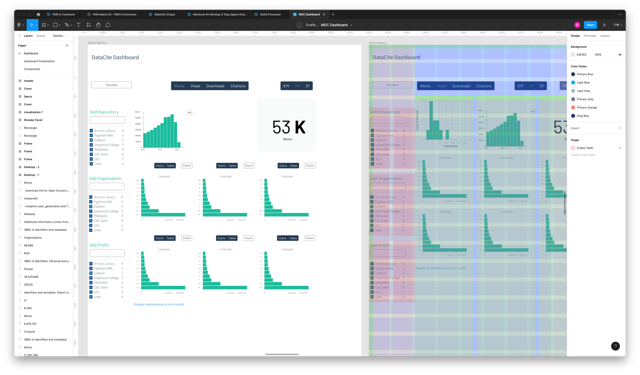Toggle British Library checkbox under Add Repository
This screenshot has height=375, width=640.
coord(91,131)
